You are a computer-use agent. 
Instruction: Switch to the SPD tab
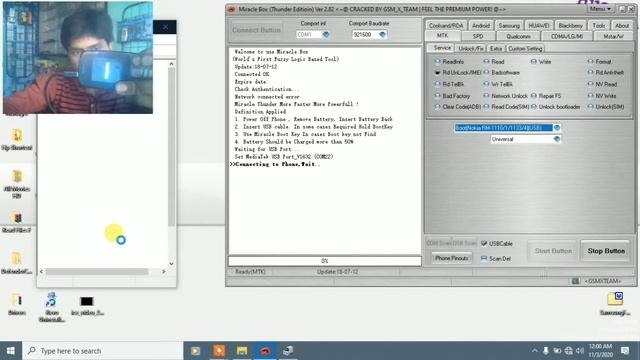click(x=478, y=36)
